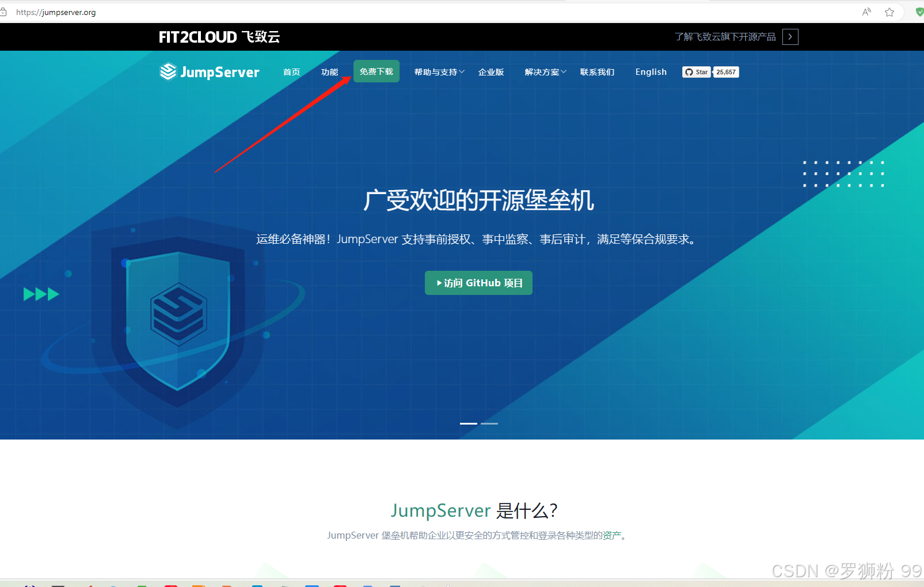Screen dimensions: 924x587
Task: Go to 首页 in the navigation
Action: pos(292,72)
